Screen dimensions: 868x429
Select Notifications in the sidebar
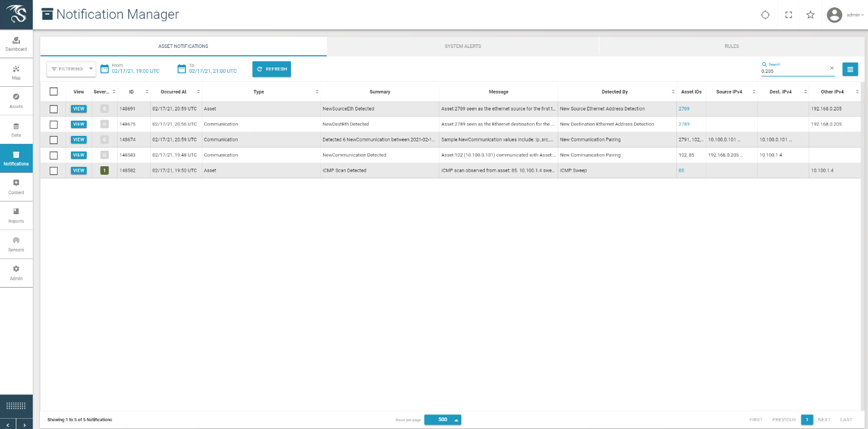tap(16, 158)
